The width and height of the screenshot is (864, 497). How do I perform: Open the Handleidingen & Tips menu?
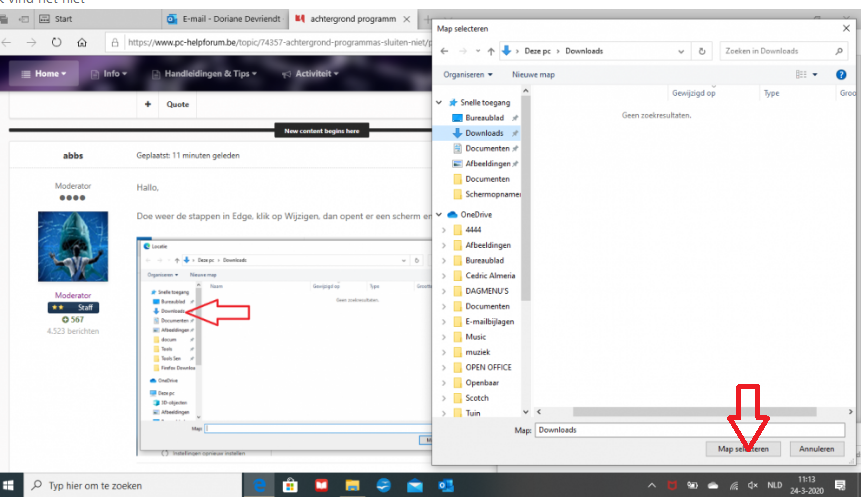point(204,73)
